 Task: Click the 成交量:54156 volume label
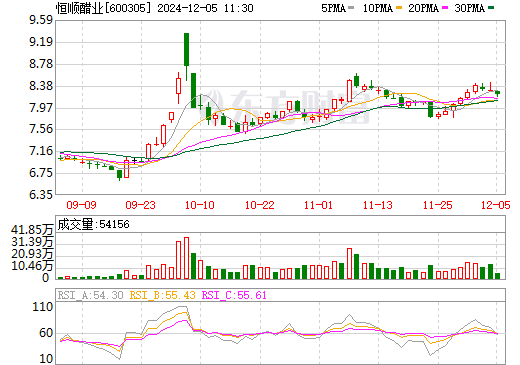(93, 224)
